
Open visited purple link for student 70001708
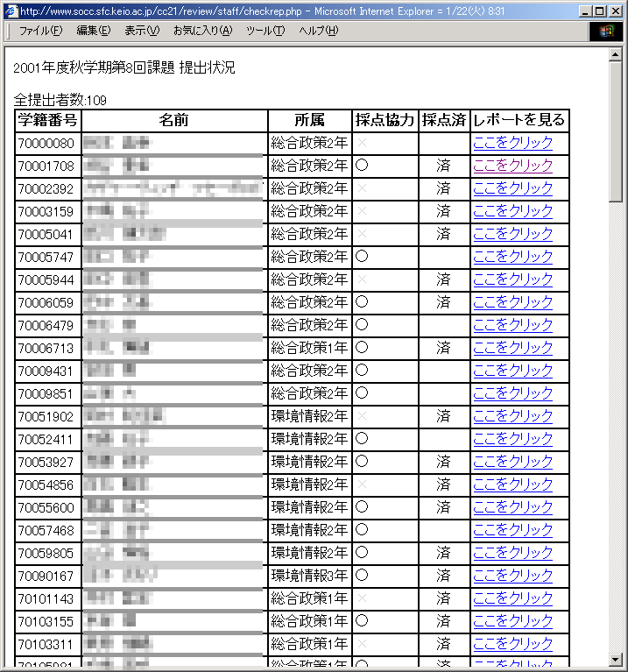(513, 166)
